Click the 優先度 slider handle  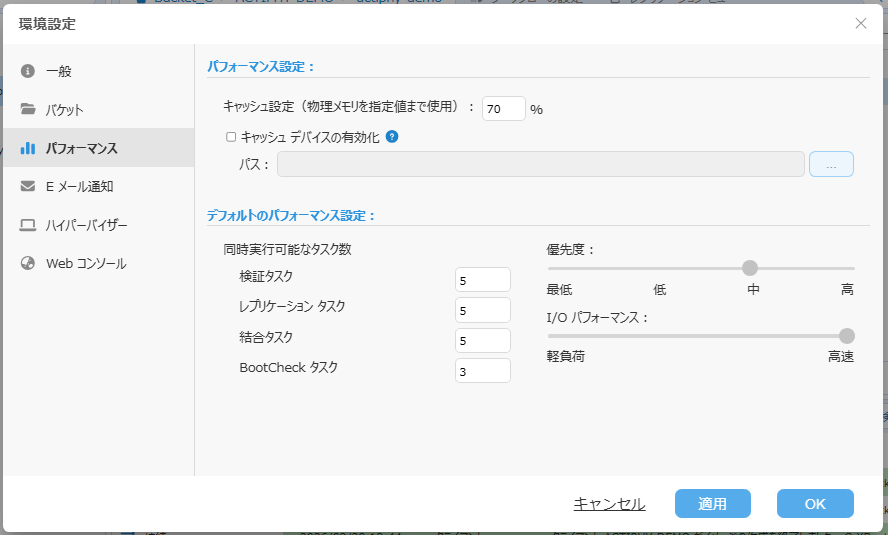click(x=750, y=268)
